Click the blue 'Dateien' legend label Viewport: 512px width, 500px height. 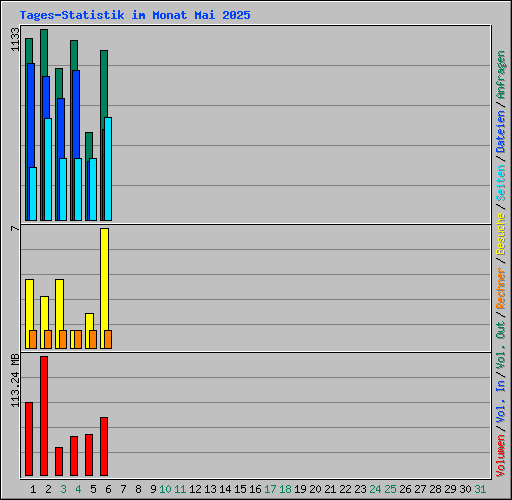coord(501,131)
